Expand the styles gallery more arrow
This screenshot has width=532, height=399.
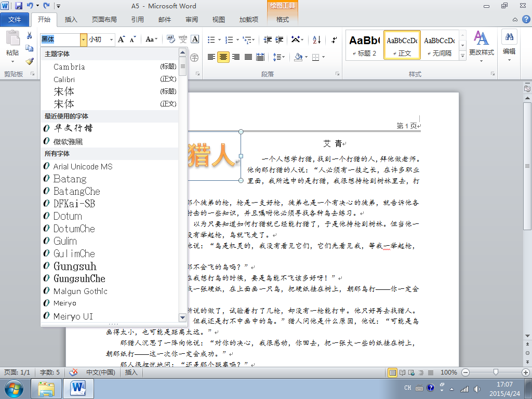(462, 56)
